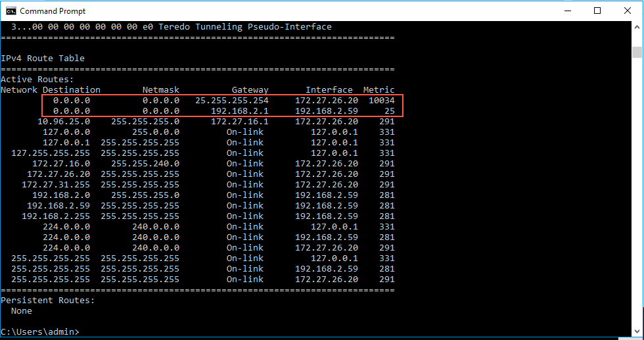Close the Command Prompt window

coord(628,11)
